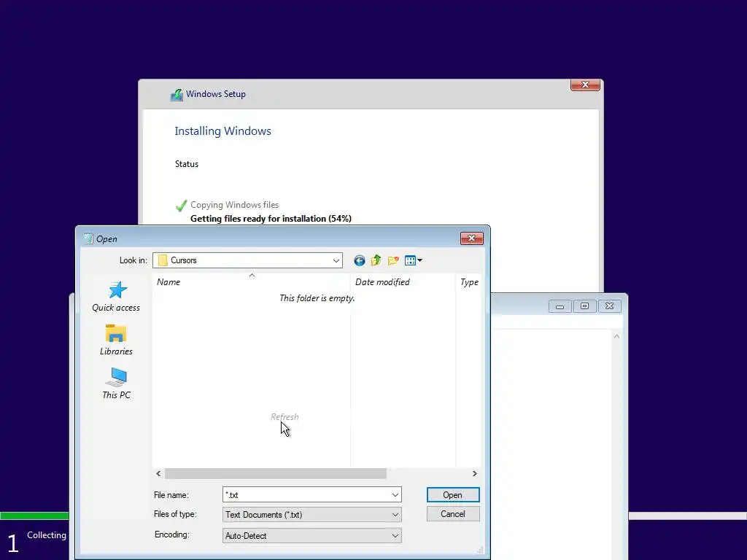Click the 'This folder is empty.' text
Screen dimensions: 747x560
coord(317,298)
